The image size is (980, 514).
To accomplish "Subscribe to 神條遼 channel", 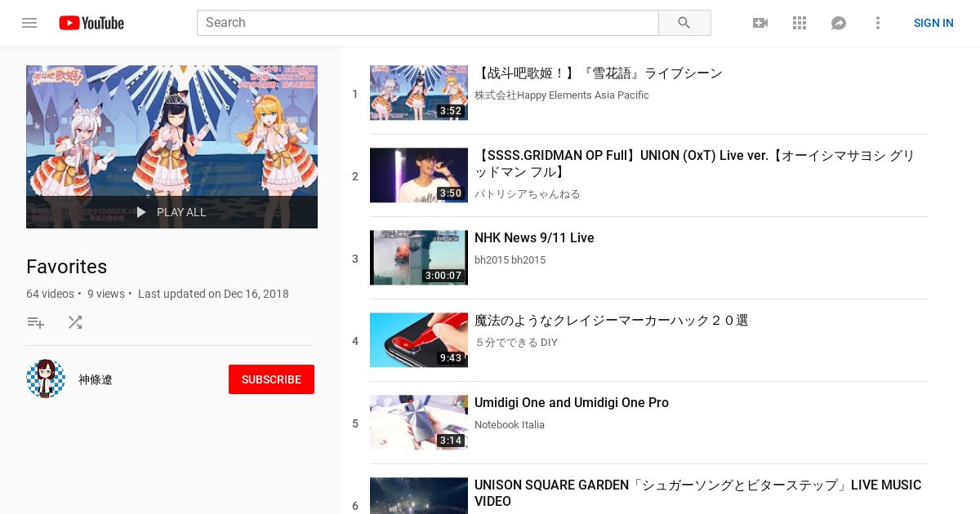I will 271,379.
